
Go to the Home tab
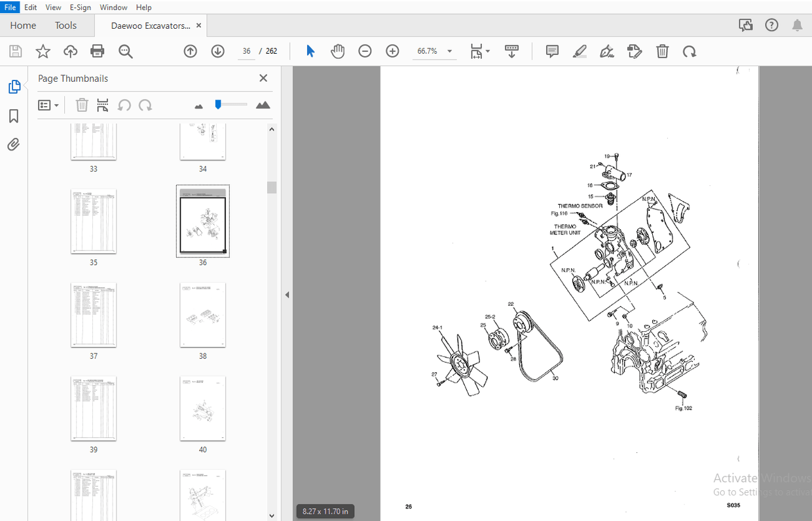[23, 26]
